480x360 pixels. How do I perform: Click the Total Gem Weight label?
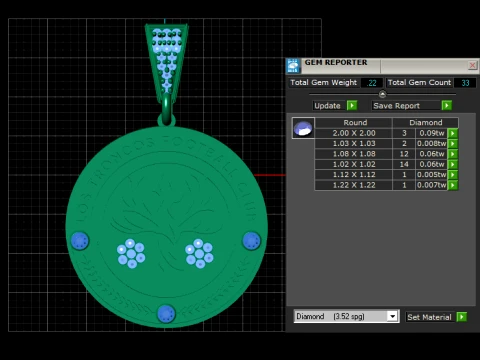pyautogui.click(x=323, y=83)
